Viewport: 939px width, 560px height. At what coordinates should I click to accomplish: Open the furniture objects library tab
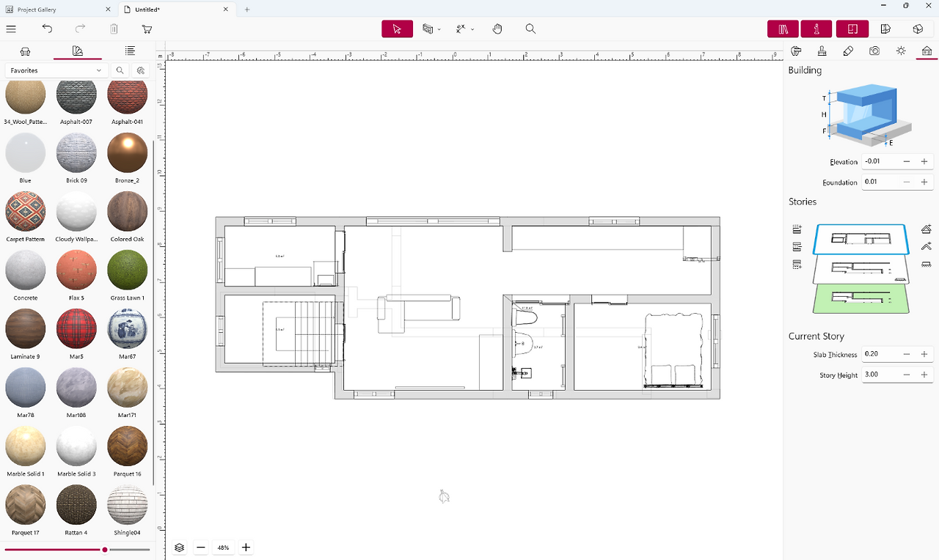(x=26, y=51)
